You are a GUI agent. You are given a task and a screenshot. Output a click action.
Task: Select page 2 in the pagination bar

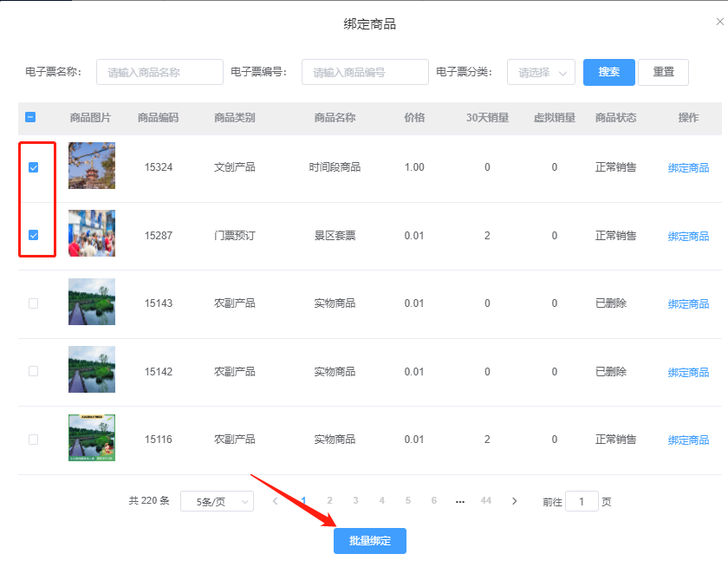tap(330, 501)
